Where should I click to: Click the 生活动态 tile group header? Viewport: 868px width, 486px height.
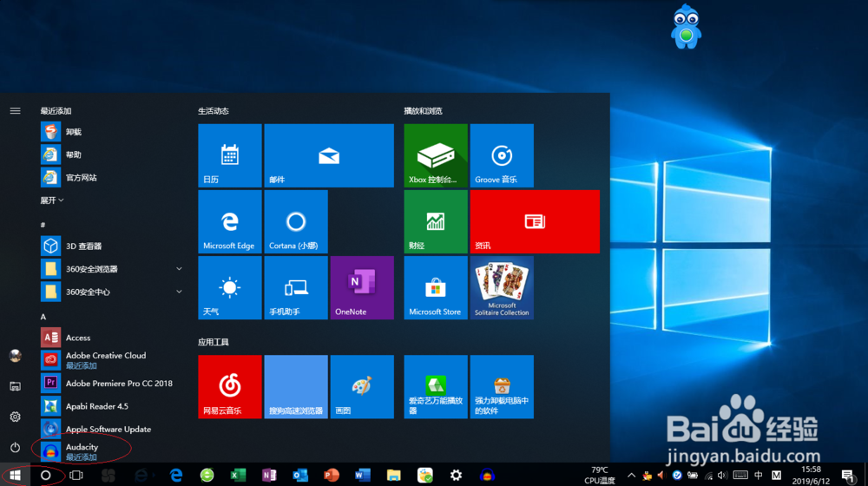click(x=214, y=111)
